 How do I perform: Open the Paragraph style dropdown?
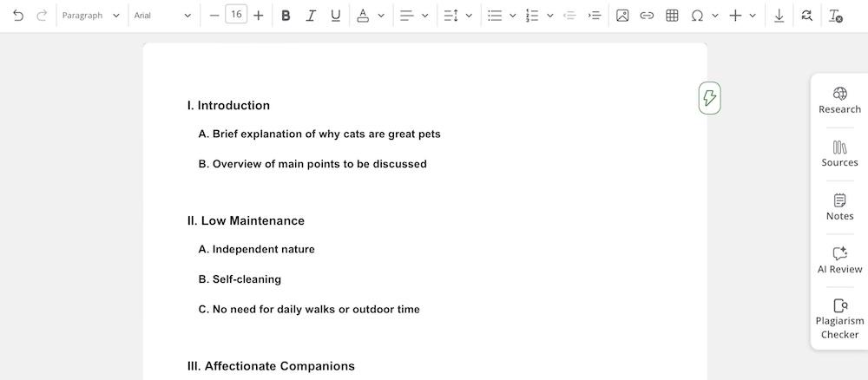(x=90, y=16)
